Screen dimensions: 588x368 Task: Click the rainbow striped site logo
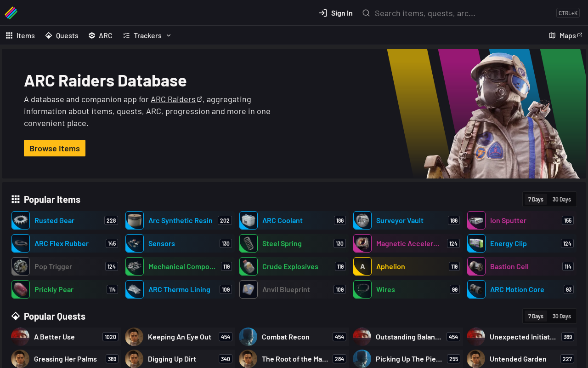point(11,13)
